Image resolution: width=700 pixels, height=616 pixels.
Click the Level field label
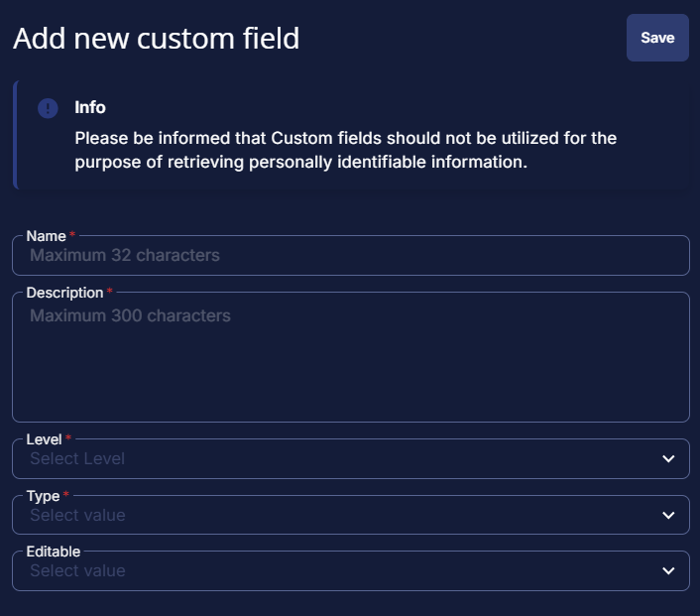pos(44,439)
